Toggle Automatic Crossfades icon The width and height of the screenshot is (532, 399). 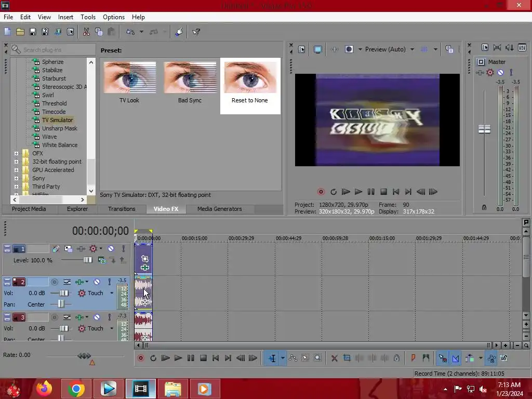[x=456, y=358]
